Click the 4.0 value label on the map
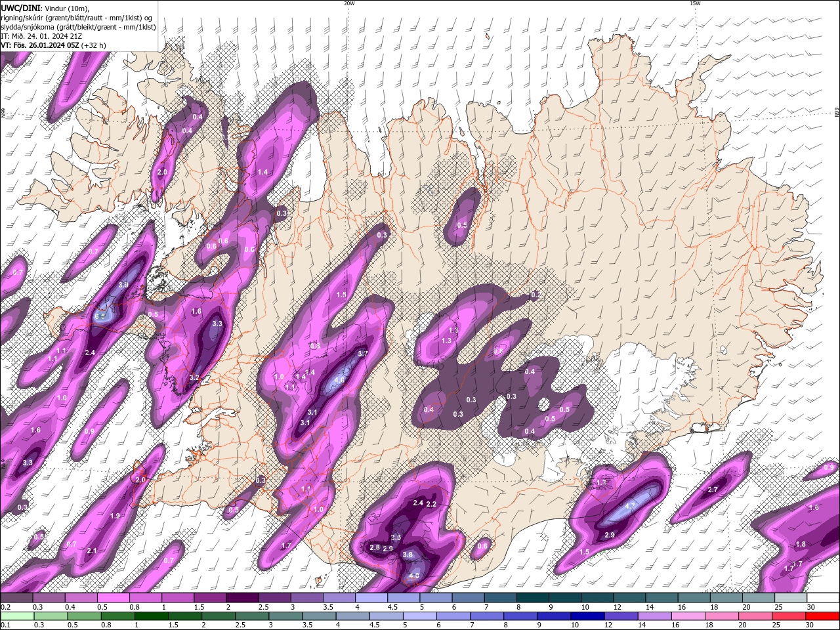 (413, 576)
